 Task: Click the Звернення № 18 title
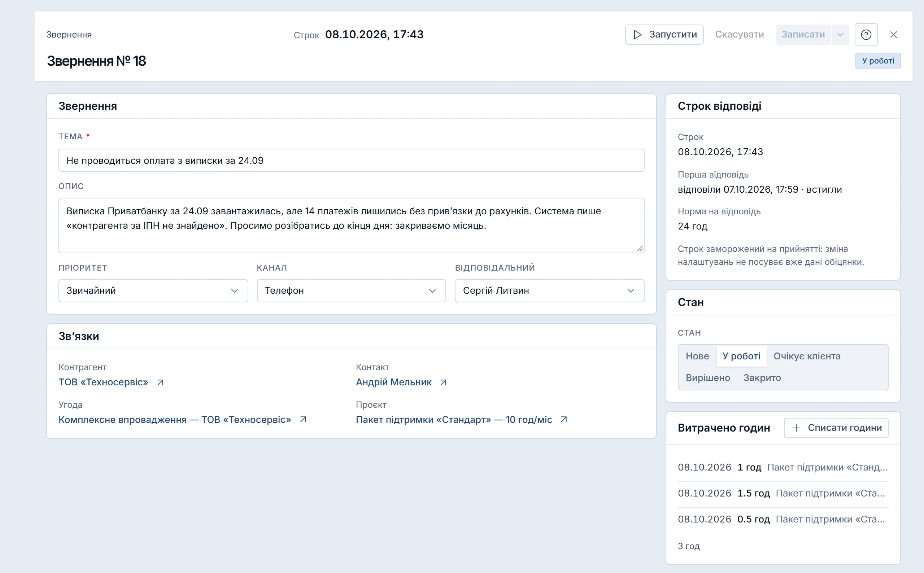tap(96, 61)
